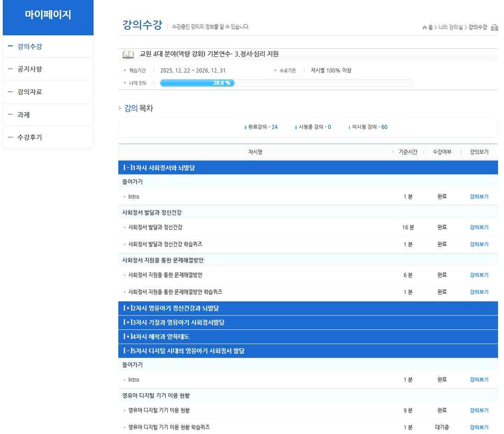The image size is (504, 434).
Task: Click the 28.6% progress bar
Action: pos(286,83)
